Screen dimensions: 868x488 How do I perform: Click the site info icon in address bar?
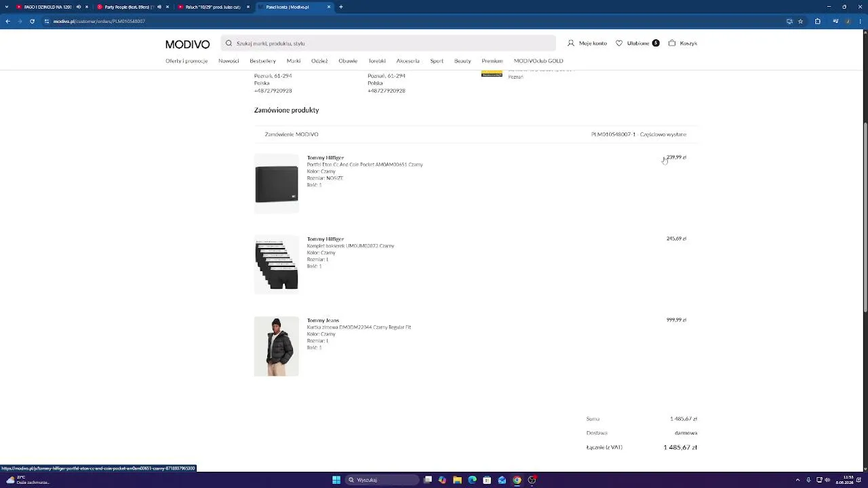(47, 21)
